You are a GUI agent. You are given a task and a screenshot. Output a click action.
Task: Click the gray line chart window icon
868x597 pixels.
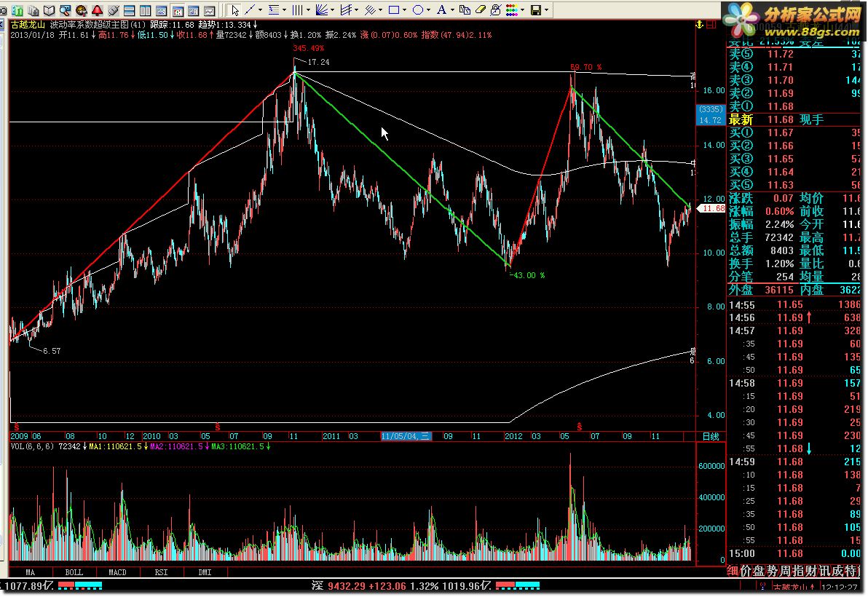click(210, 10)
